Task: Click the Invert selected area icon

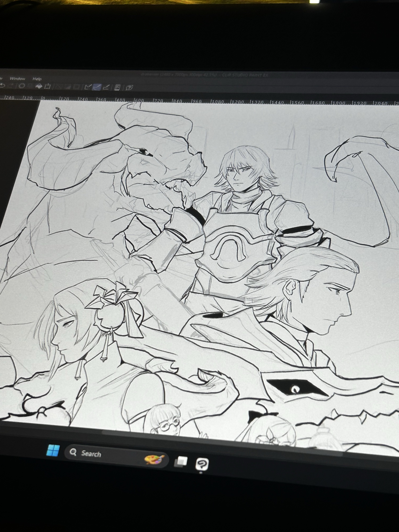Action: pyautogui.click(x=68, y=87)
